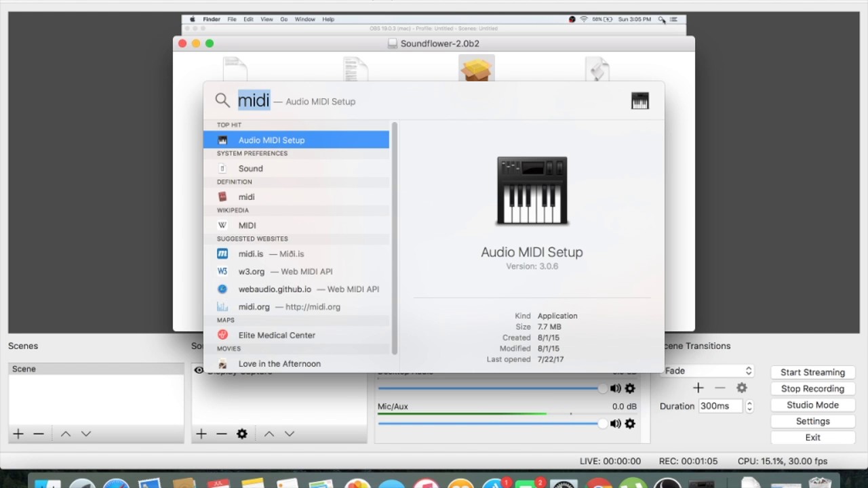Enable Studio Mode
868x488 pixels.
[x=812, y=405]
